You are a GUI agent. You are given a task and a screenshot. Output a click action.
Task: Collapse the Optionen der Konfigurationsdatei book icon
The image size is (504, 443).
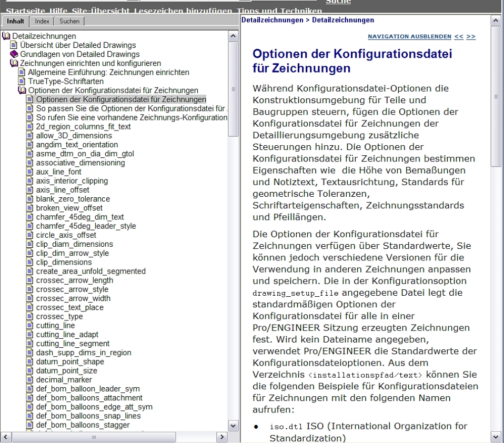[x=22, y=90]
